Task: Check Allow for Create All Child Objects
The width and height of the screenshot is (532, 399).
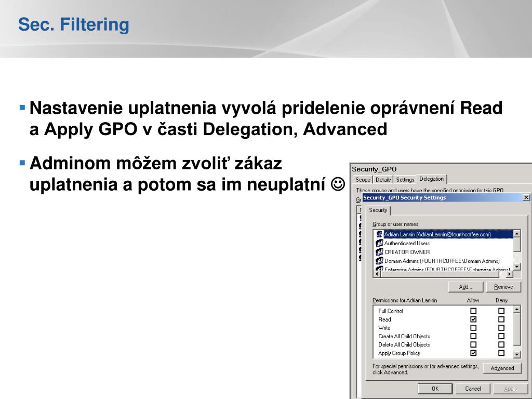Action: (473, 336)
